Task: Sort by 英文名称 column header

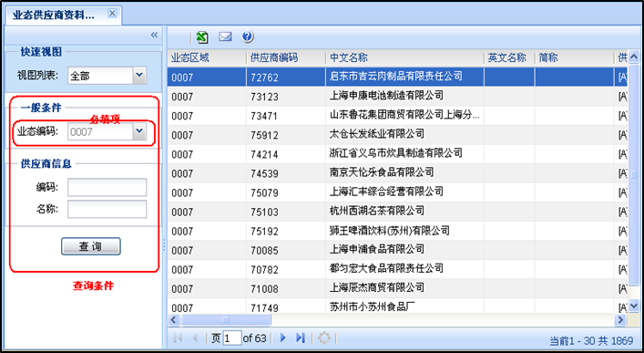Action: pos(509,58)
